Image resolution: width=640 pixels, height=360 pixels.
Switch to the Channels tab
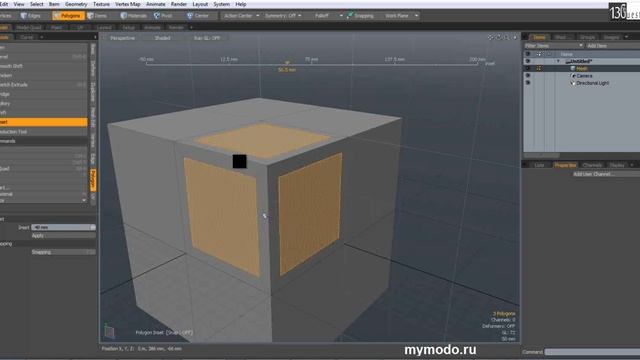592,165
